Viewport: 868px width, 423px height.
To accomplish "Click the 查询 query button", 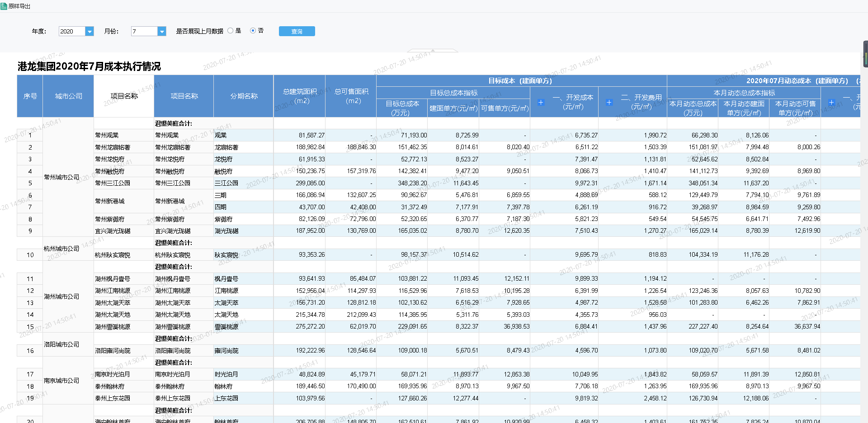I will [x=297, y=31].
